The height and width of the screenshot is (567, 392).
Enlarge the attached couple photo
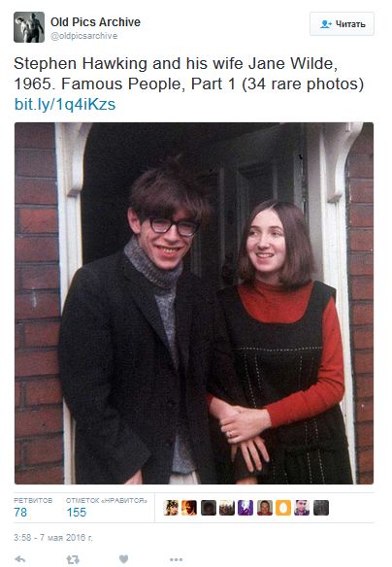[194, 303]
